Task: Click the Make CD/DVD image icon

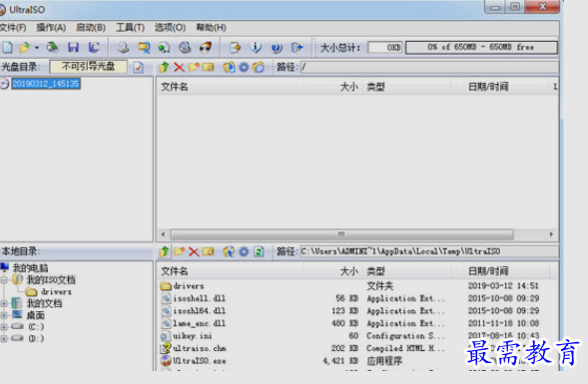Action: click(123, 47)
